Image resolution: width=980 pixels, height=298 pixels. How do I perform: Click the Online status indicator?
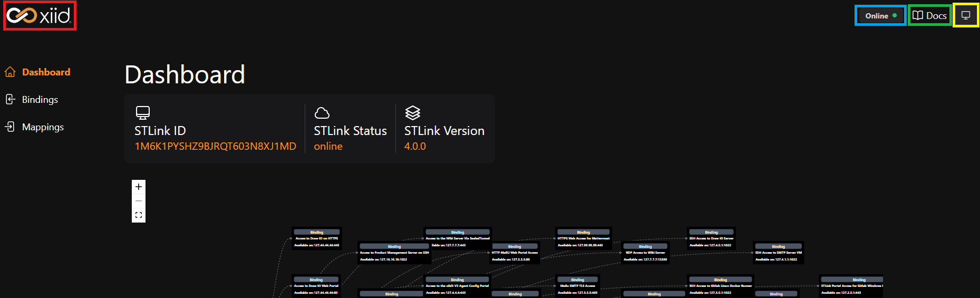[x=880, y=16]
